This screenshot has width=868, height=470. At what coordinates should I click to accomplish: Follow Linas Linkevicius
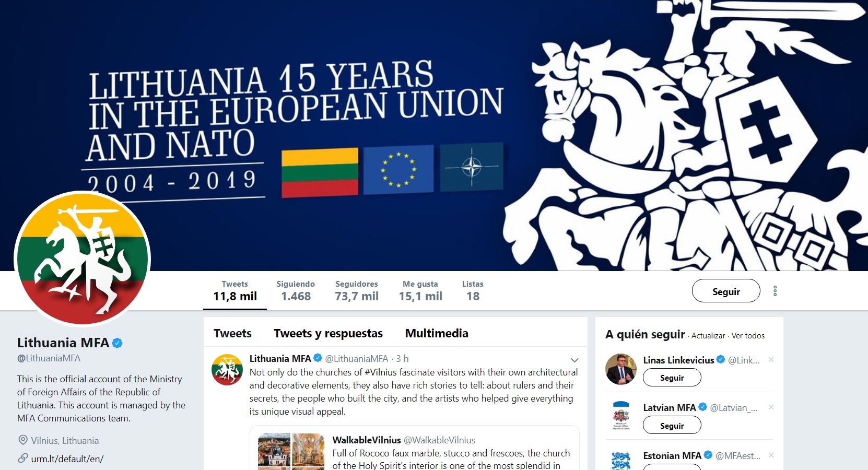click(672, 378)
